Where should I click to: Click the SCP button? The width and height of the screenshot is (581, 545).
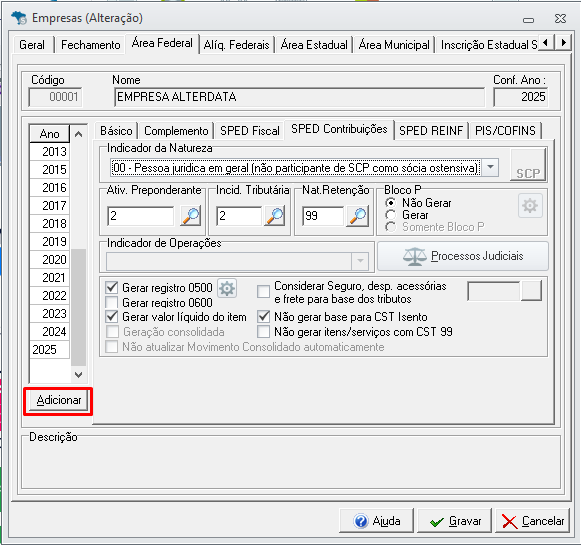pyautogui.click(x=528, y=165)
